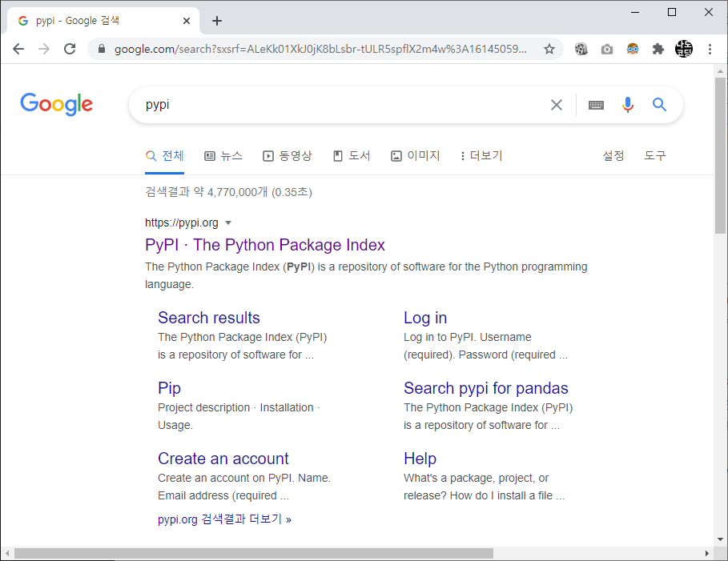The height and width of the screenshot is (561, 728).
Task: Expand the arrow next to https://pypi.org
Action: pos(228,222)
